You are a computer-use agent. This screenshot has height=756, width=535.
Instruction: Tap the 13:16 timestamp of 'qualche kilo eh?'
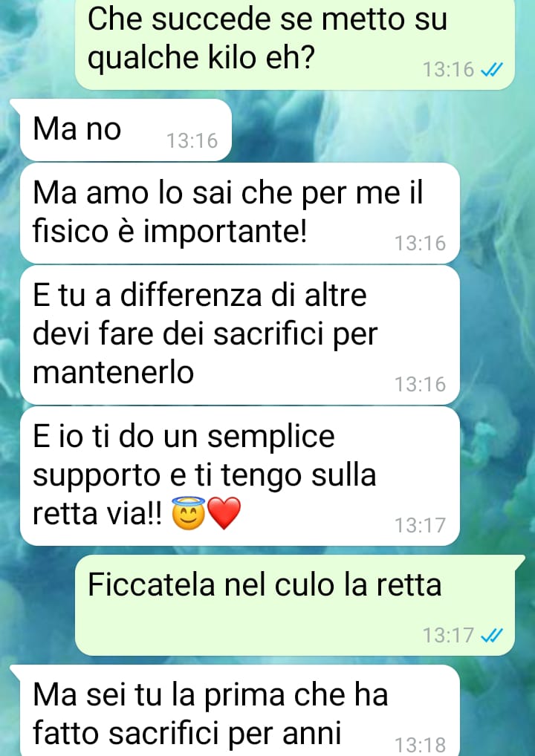449,70
